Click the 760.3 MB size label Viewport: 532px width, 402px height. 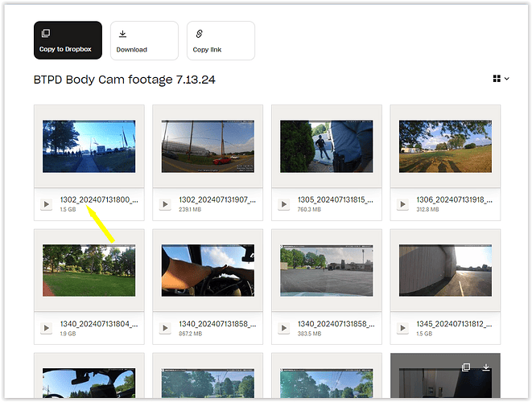pos(309,210)
